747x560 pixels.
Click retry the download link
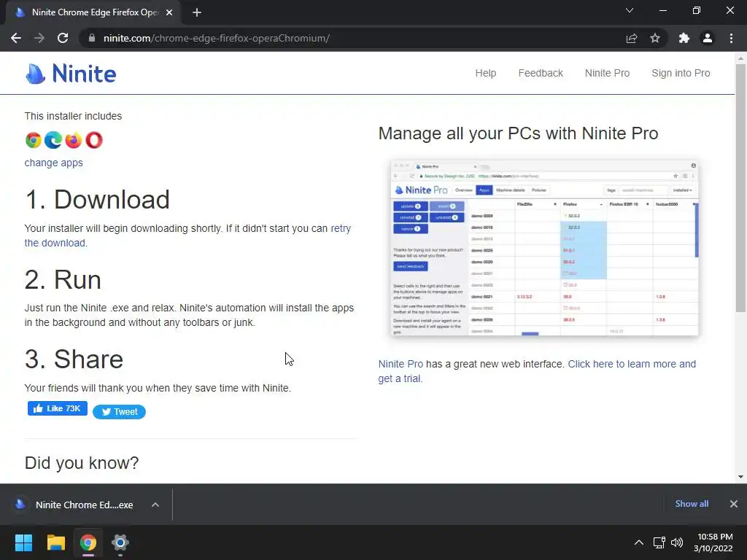(187, 236)
